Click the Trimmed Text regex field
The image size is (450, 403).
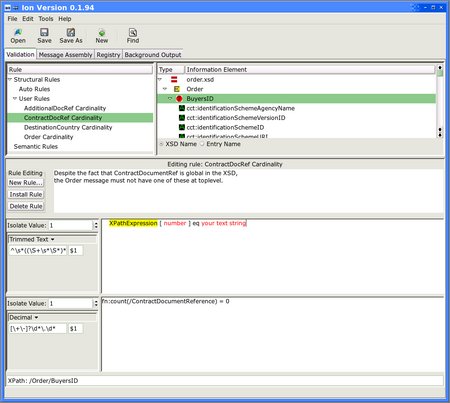click(x=38, y=250)
